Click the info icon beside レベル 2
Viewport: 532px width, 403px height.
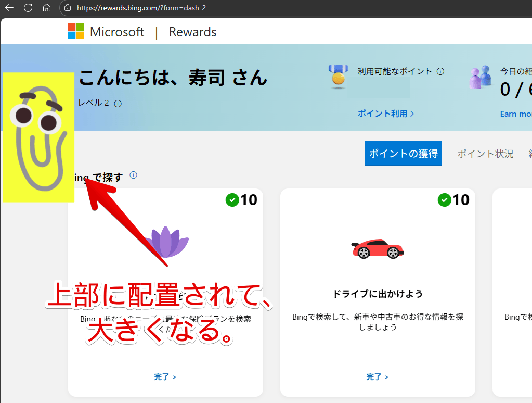pos(118,103)
